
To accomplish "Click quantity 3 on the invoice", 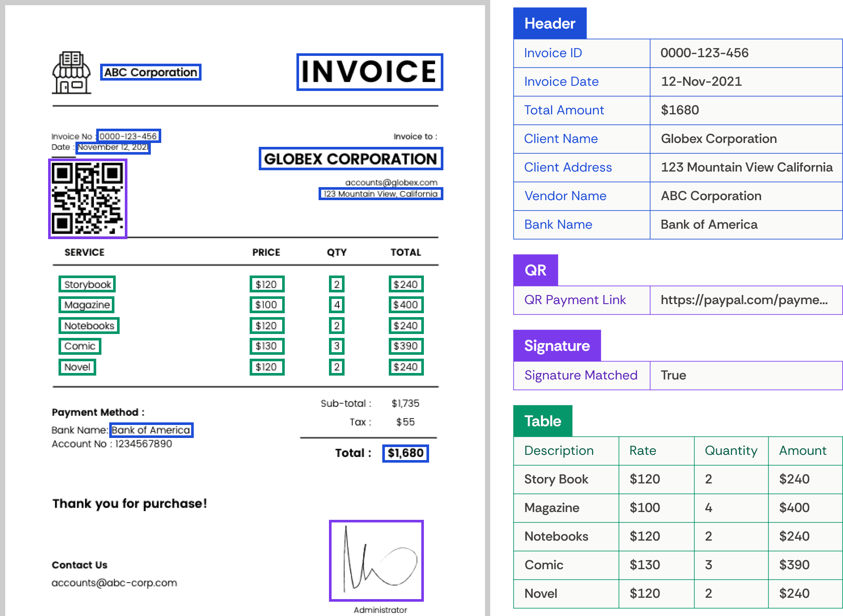I will click(337, 346).
